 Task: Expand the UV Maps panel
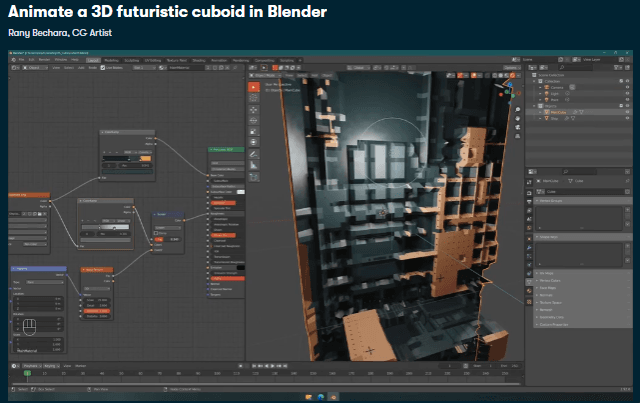(x=584, y=273)
